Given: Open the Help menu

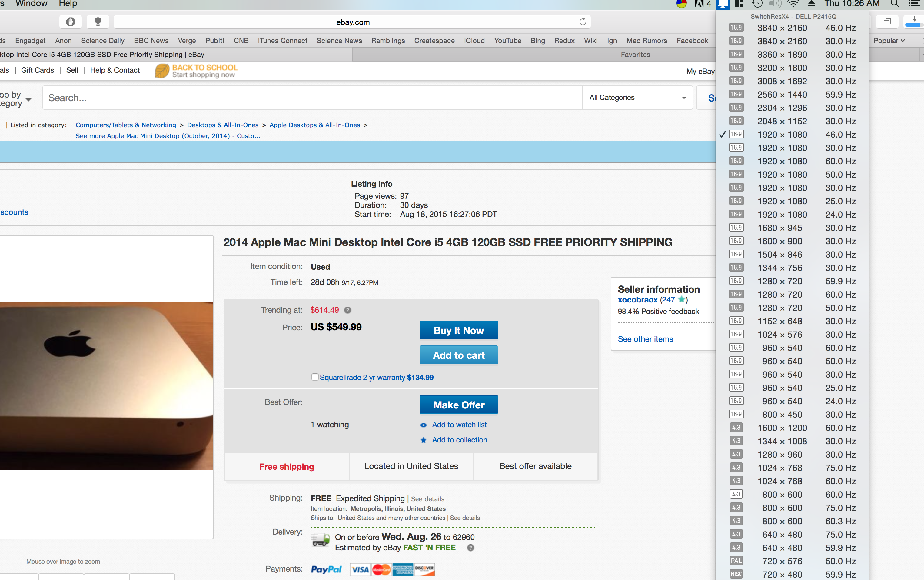Looking at the screenshot, I should 68,4.
